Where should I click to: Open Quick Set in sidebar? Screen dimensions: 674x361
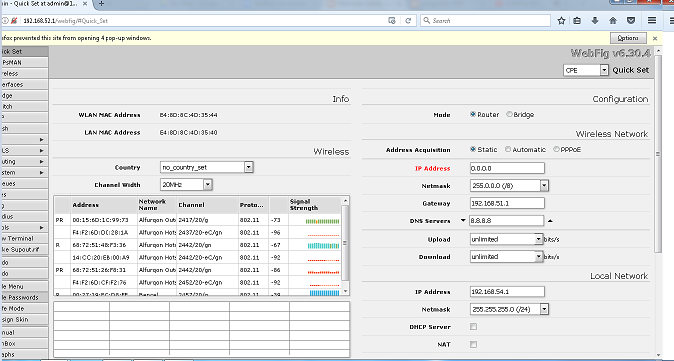tap(24, 51)
